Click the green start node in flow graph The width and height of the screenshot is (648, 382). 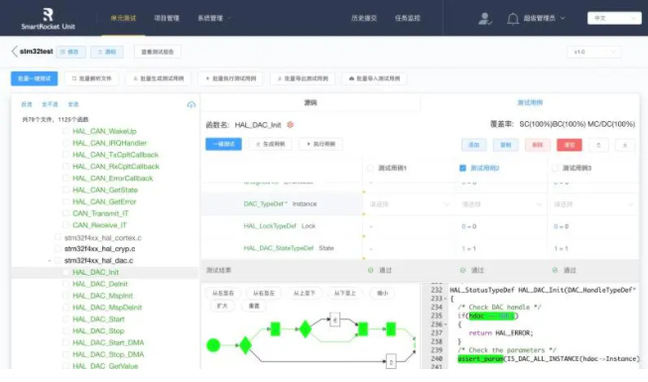213,345
